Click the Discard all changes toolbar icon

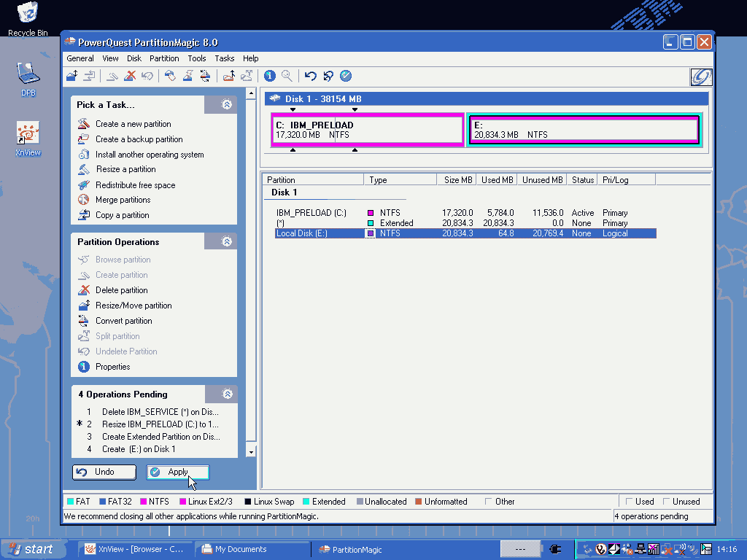328,76
